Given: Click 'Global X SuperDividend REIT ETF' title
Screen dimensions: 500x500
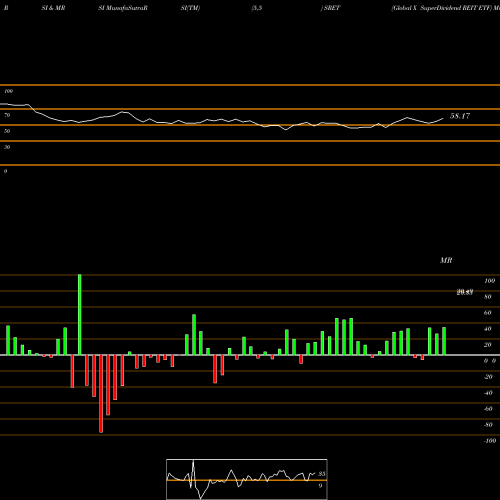Looking at the screenshot, I should (442, 8).
